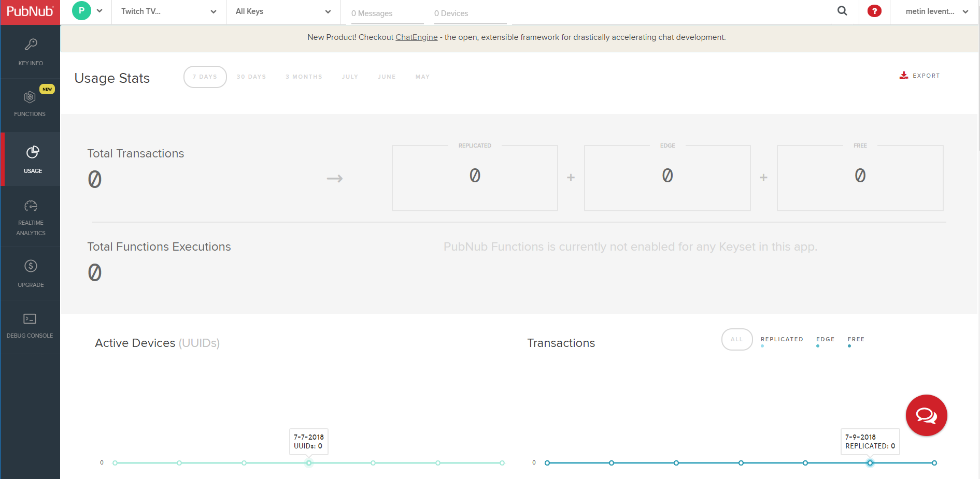Click the Edge transactions box
This screenshot has height=479, width=980.
[667, 178]
